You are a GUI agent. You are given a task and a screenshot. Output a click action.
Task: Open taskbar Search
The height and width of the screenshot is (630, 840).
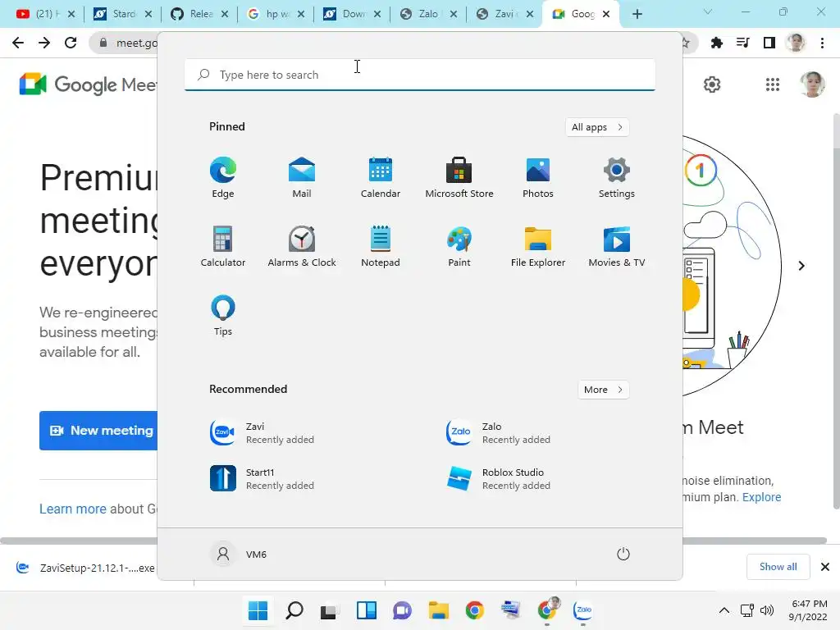coord(294,610)
